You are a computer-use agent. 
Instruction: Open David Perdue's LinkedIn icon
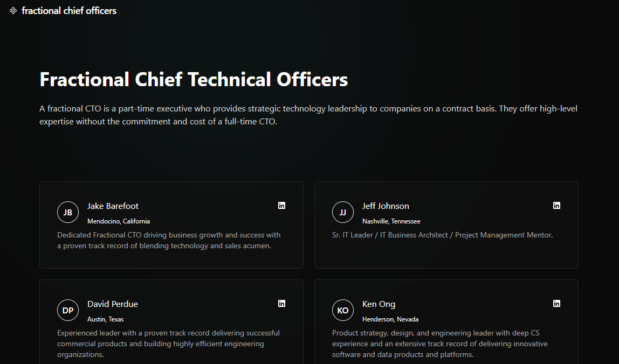point(281,303)
